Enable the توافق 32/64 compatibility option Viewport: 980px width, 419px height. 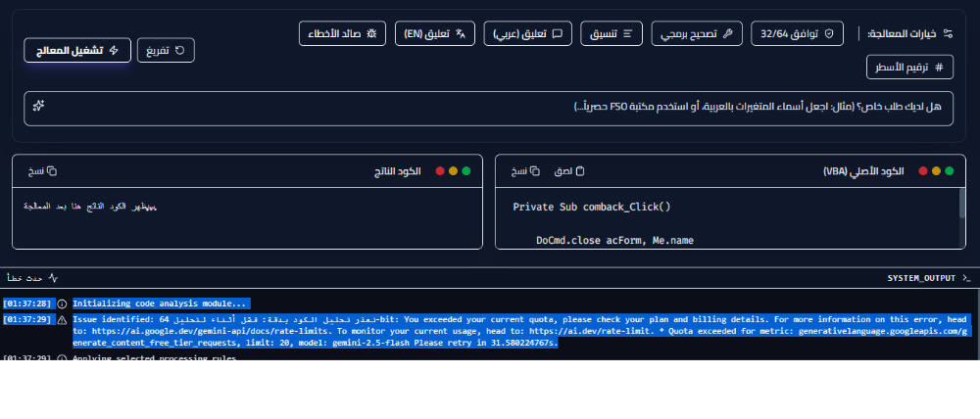pos(797,33)
